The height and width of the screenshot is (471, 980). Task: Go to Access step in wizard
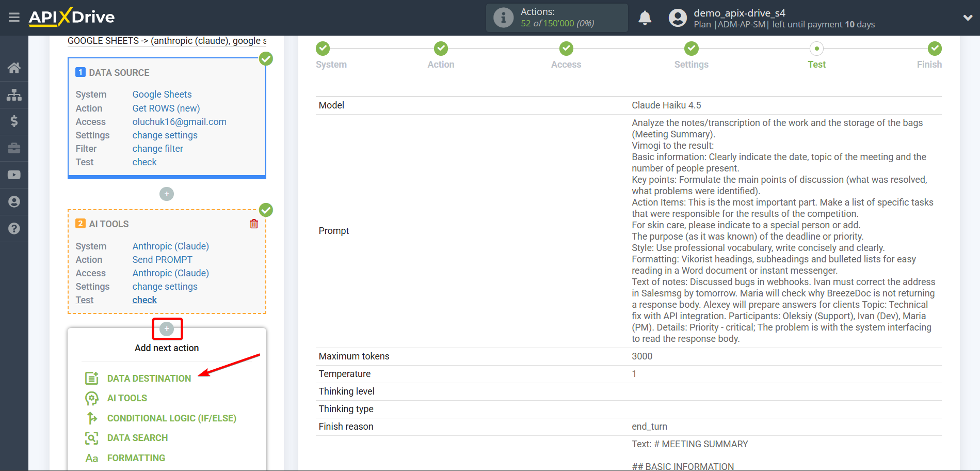coord(566,49)
